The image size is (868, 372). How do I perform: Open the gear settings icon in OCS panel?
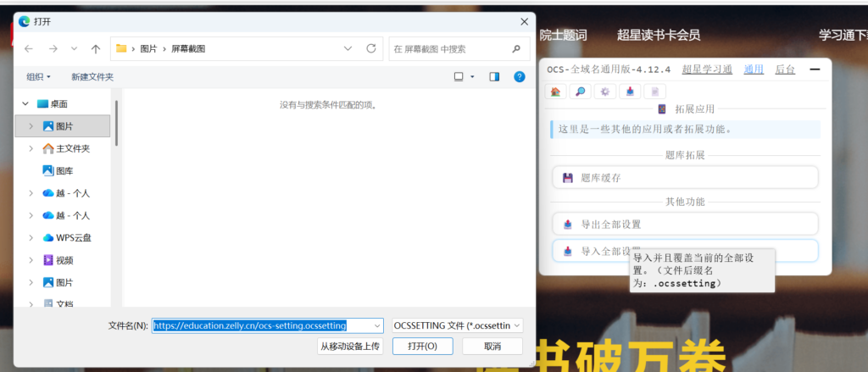(604, 92)
